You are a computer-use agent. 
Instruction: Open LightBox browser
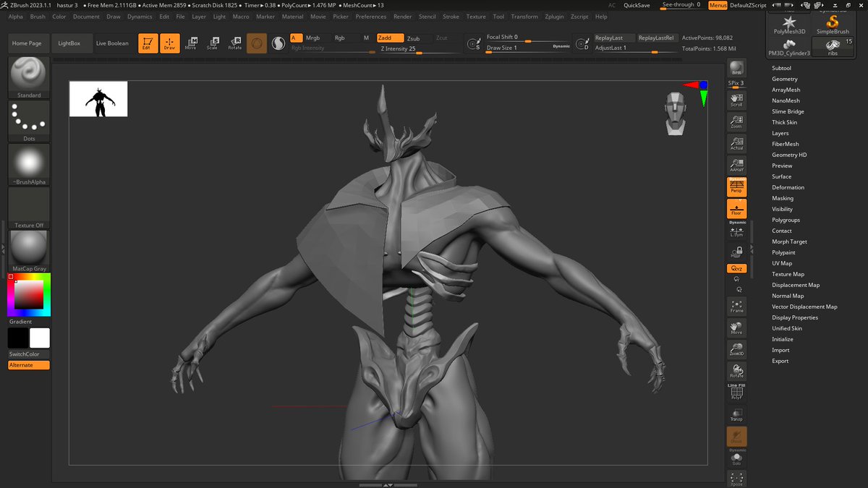pos(70,43)
